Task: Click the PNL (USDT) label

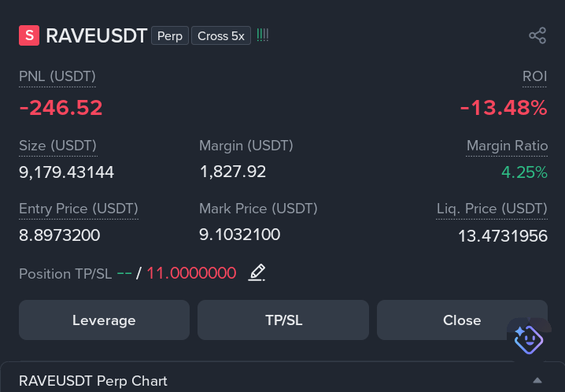Action: [57, 76]
